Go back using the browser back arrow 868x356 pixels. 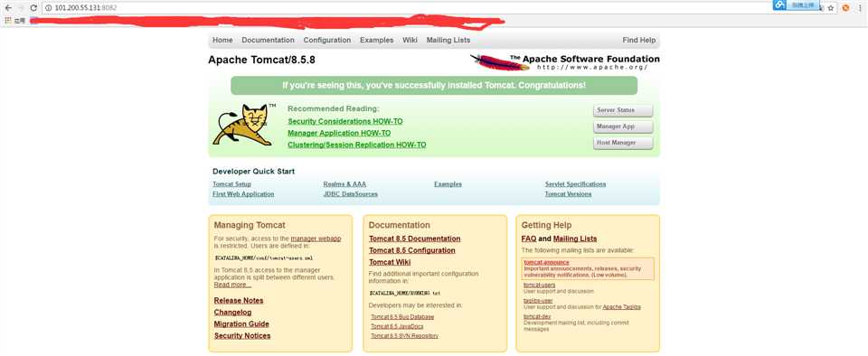pos(7,8)
